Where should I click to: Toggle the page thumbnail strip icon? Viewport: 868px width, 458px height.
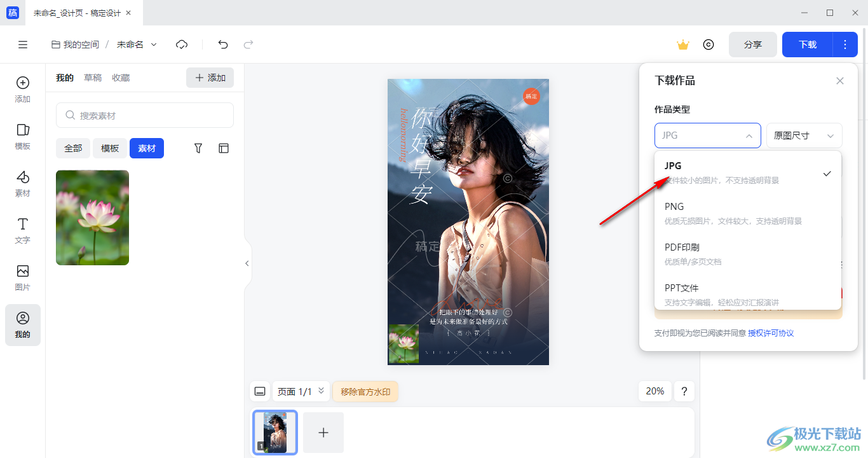coord(260,391)
